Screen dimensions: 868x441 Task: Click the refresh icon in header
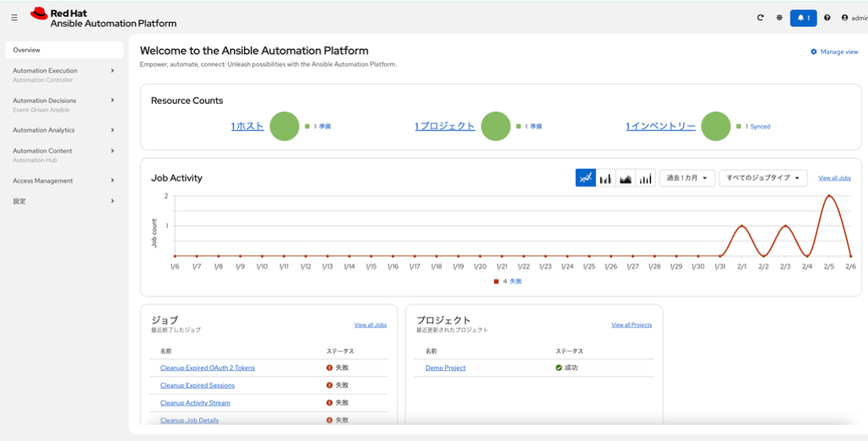(761, 18)
